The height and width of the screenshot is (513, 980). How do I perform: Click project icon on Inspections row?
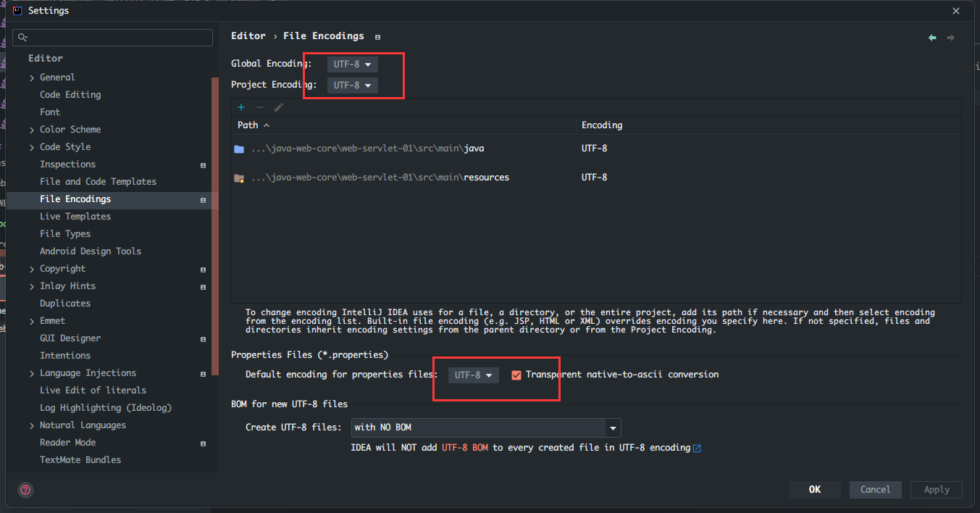point(203,165)
